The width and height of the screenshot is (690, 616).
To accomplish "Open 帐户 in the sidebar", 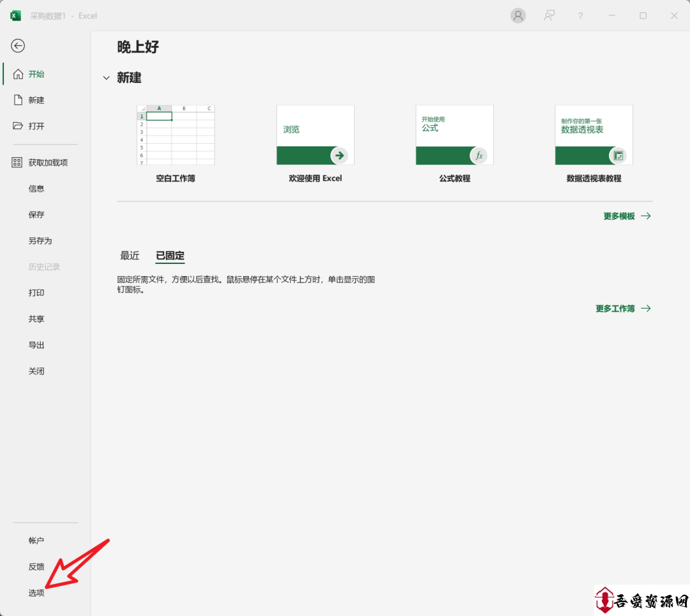I will tap(36, 541).
